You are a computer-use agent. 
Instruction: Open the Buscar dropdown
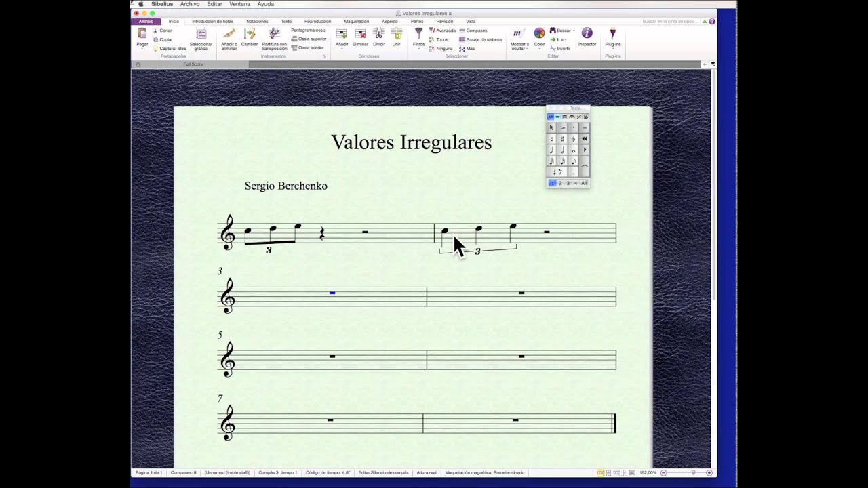(574, 30)
